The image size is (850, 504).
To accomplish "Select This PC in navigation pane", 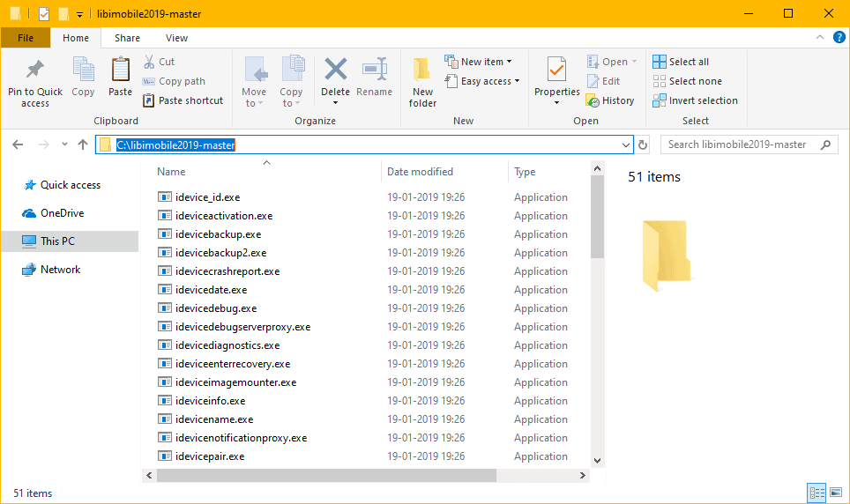I will click(70, 241).
